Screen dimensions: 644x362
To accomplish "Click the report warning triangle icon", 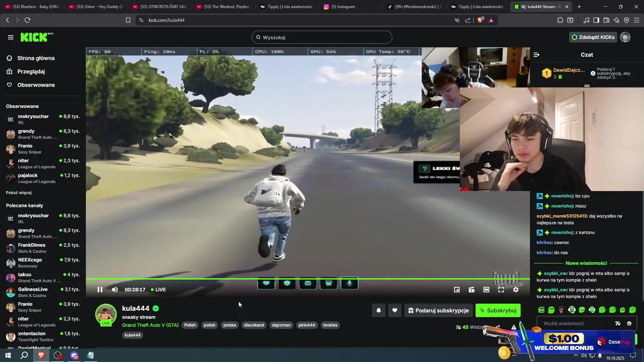I will pyautogui.click(x=514, y=327).
